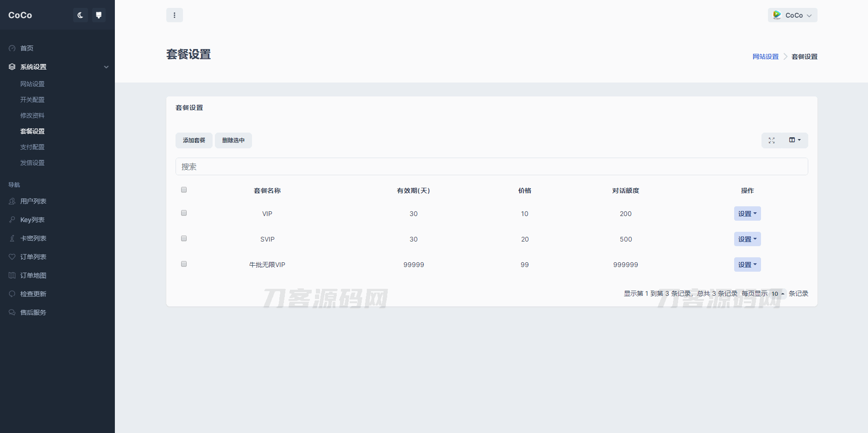Click the brush icon beside the moon
The height and width of the screenshot is (433, 868).
[x=99, y=15]
